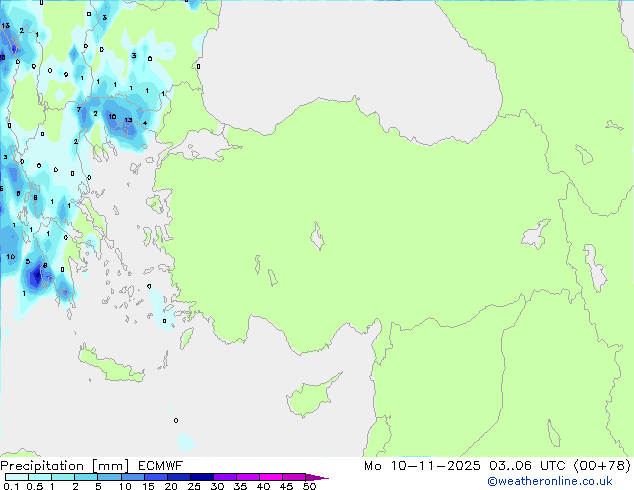Click legend value '0.1'
This screenshot has height=490, width=634.
(x=11, y=486)
